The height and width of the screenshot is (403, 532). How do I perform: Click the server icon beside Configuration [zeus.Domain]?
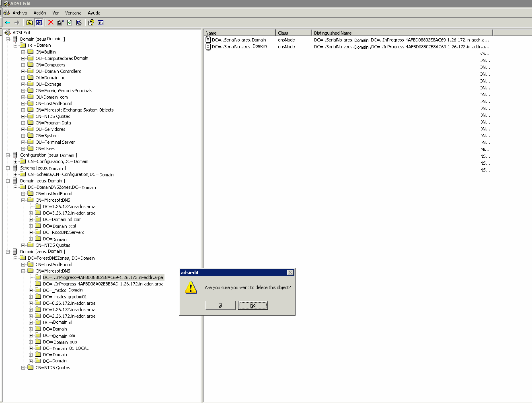[15, 155]
